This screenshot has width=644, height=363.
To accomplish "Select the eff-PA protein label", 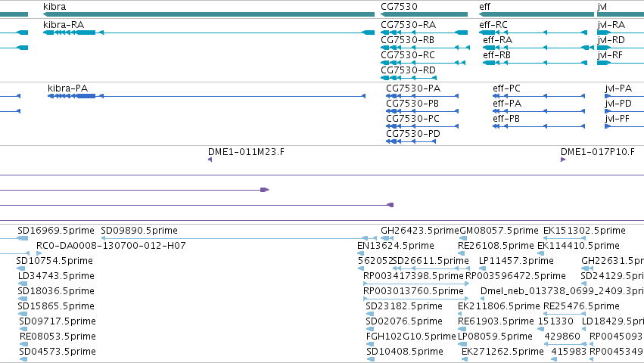I will (507, 104).
